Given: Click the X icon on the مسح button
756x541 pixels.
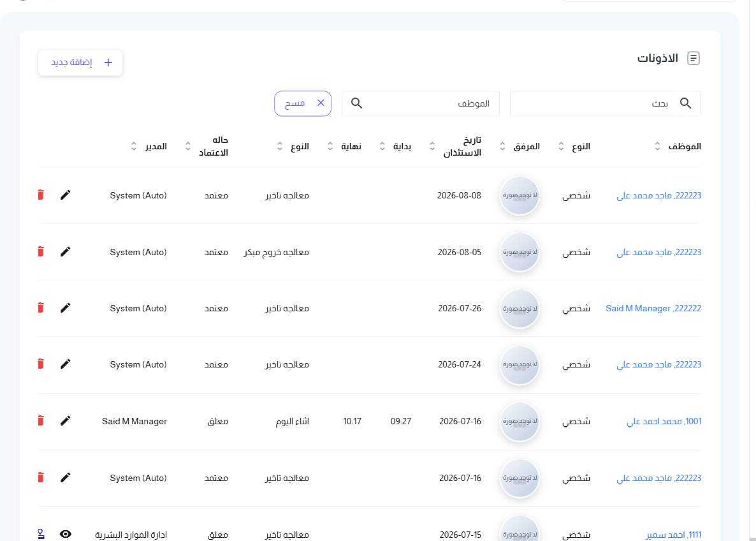Looking at the screenshot, I should click(321, 103).
